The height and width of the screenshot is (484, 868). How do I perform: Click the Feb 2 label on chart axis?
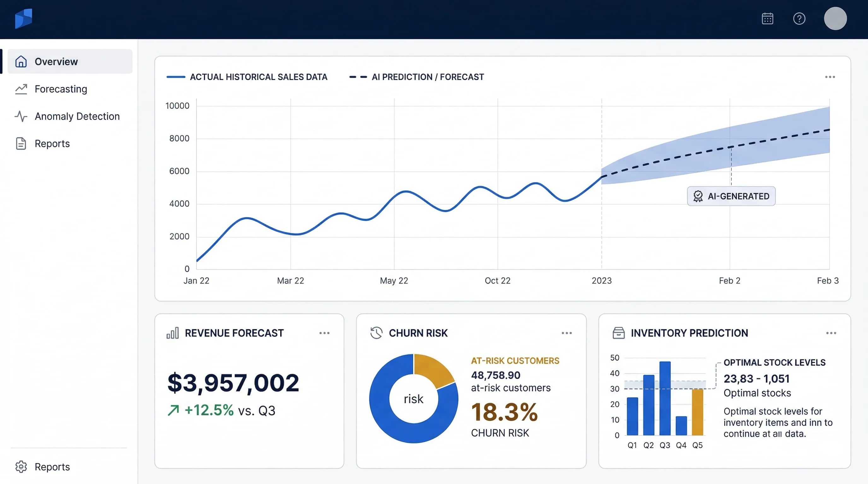point(730,281)
